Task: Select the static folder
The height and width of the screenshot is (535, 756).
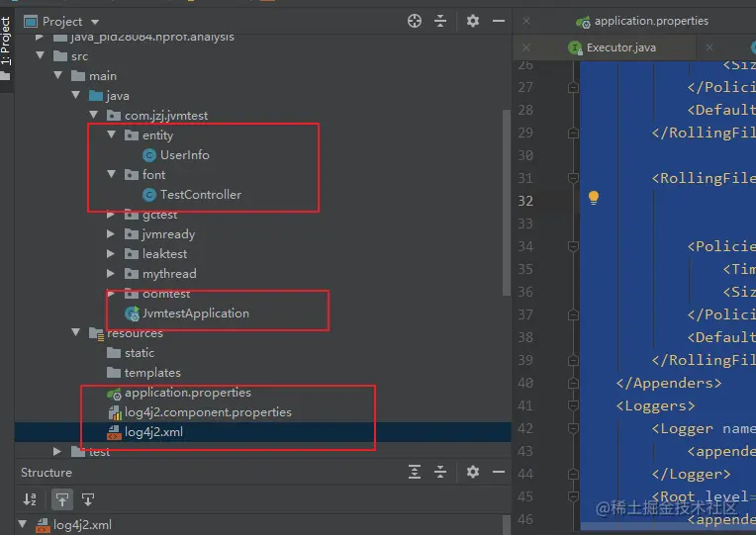Action: tap(140, 353)
